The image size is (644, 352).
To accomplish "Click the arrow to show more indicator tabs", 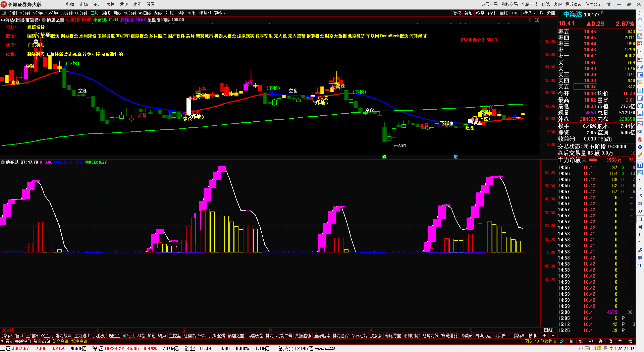I will click(x=509, y=336).
